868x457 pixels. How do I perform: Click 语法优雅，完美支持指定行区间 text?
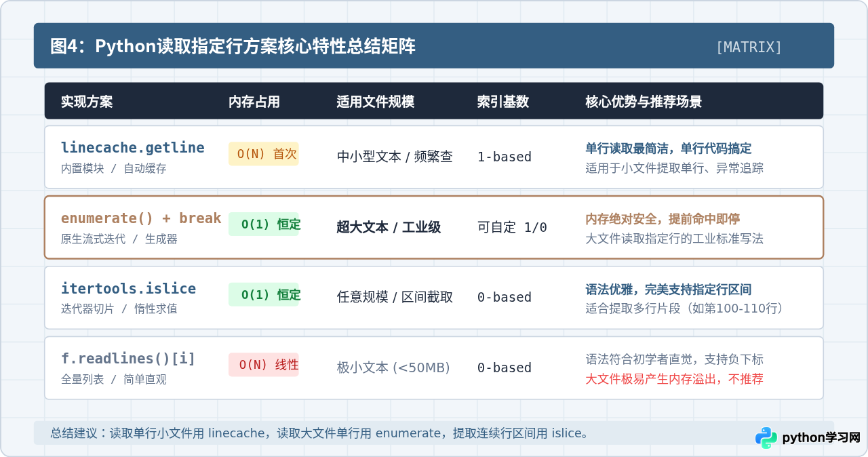pos(668,290)
